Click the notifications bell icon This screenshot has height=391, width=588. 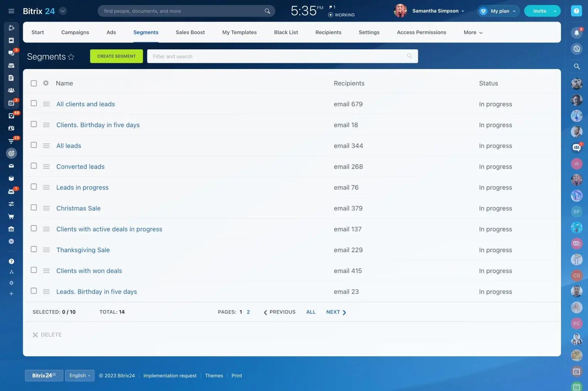click(x=576, y=33)
